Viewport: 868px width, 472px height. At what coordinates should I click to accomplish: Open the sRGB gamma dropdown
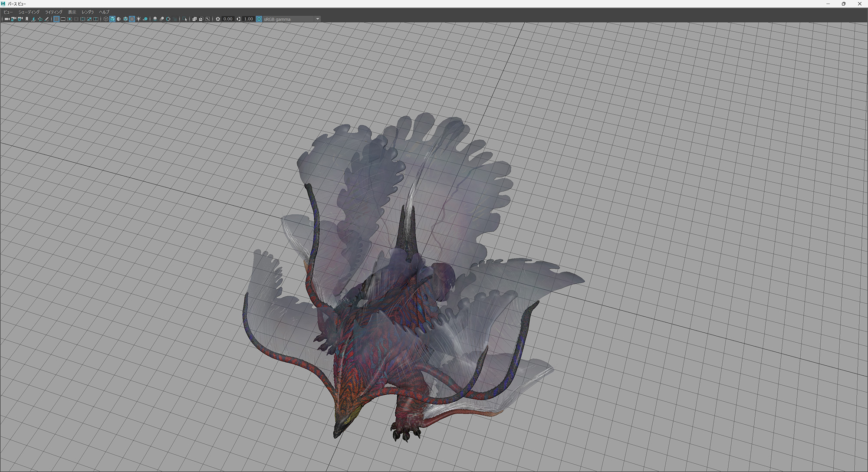point(317,19)
